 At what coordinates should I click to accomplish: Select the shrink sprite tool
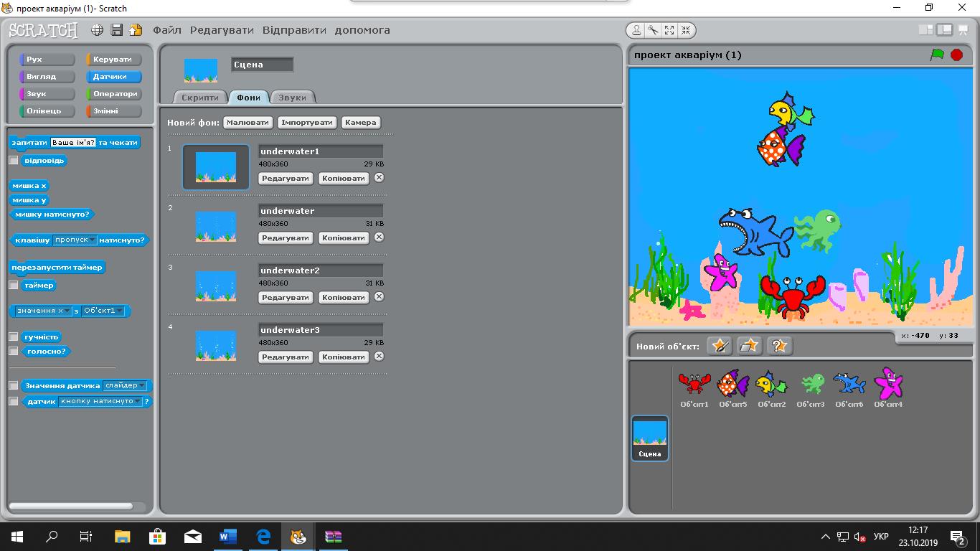686,30
